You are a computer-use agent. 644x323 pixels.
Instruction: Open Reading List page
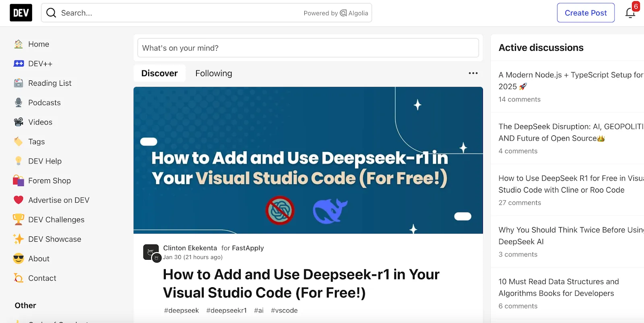50,83
